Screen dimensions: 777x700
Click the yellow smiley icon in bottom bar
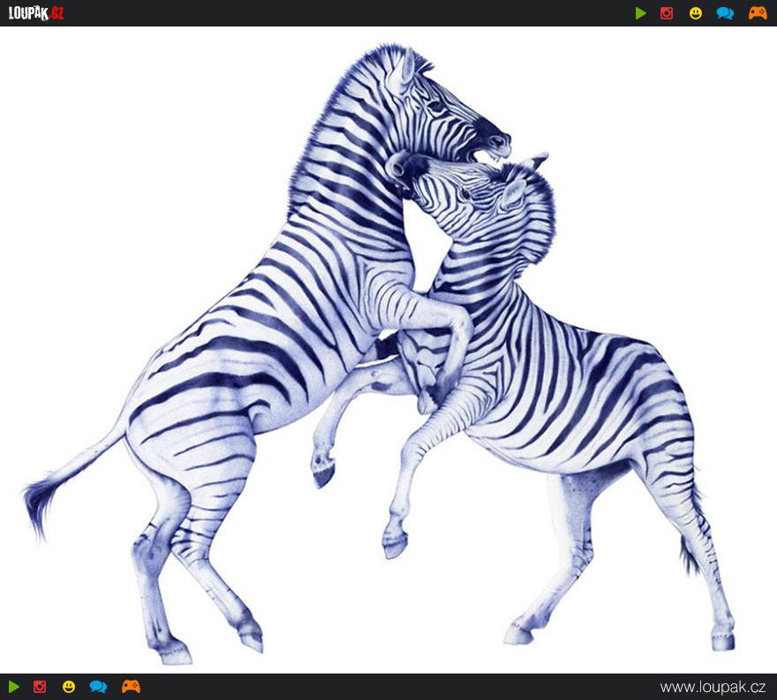69,687
